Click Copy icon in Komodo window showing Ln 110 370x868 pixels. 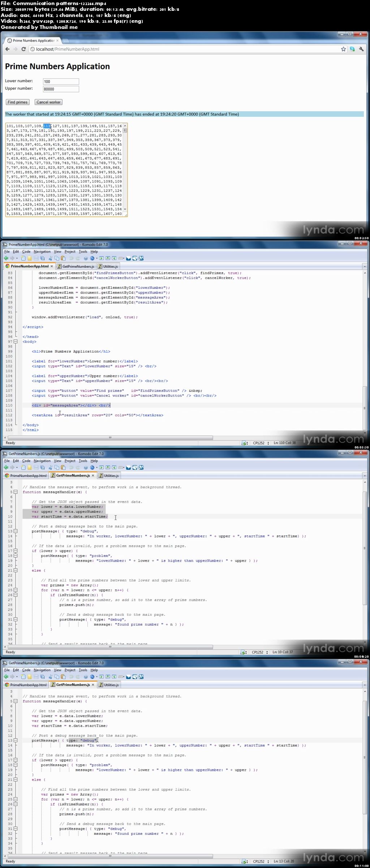(x=57, y=258)
